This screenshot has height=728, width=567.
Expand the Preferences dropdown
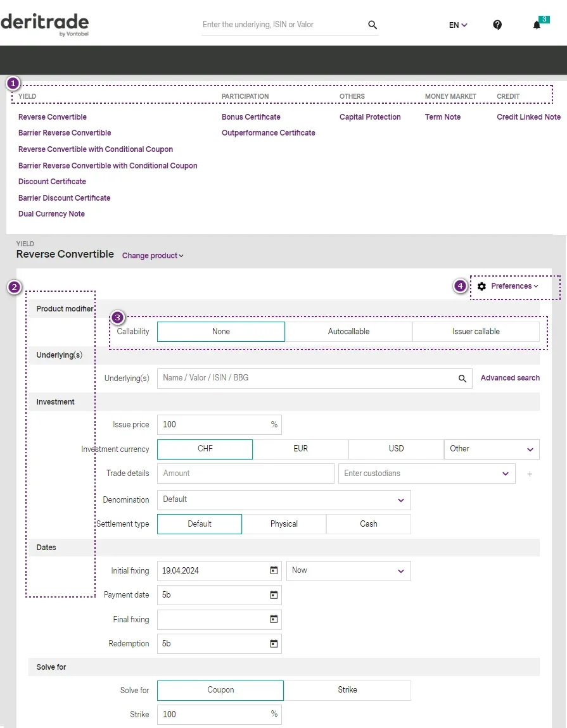point(514,286)
